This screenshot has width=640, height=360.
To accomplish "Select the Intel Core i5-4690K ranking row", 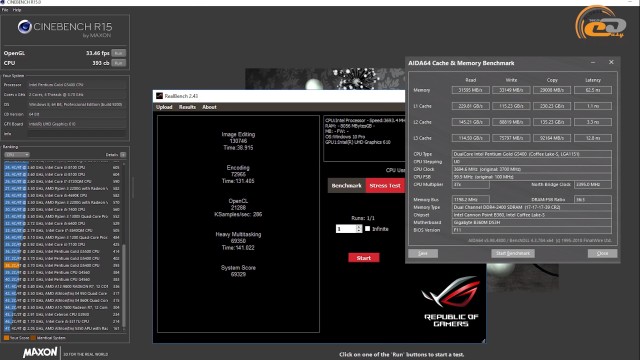I will tap(63, 196).
